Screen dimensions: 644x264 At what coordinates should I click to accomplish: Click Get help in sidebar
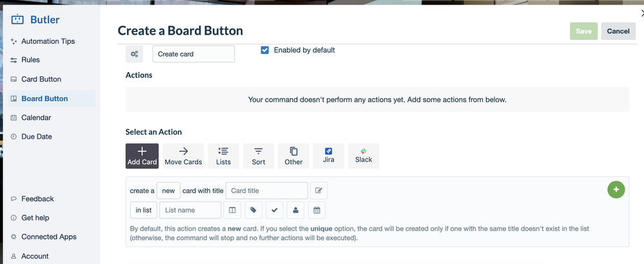click(35, 218)
